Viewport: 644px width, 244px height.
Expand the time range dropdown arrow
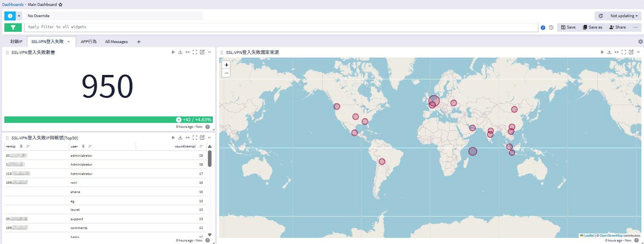pos(19,16)
